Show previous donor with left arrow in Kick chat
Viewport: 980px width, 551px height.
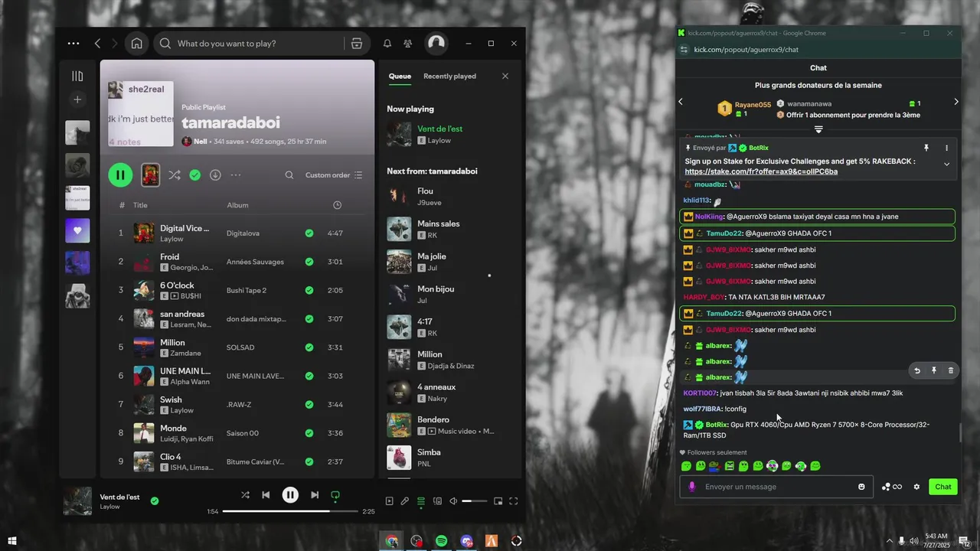click(681, 102)
